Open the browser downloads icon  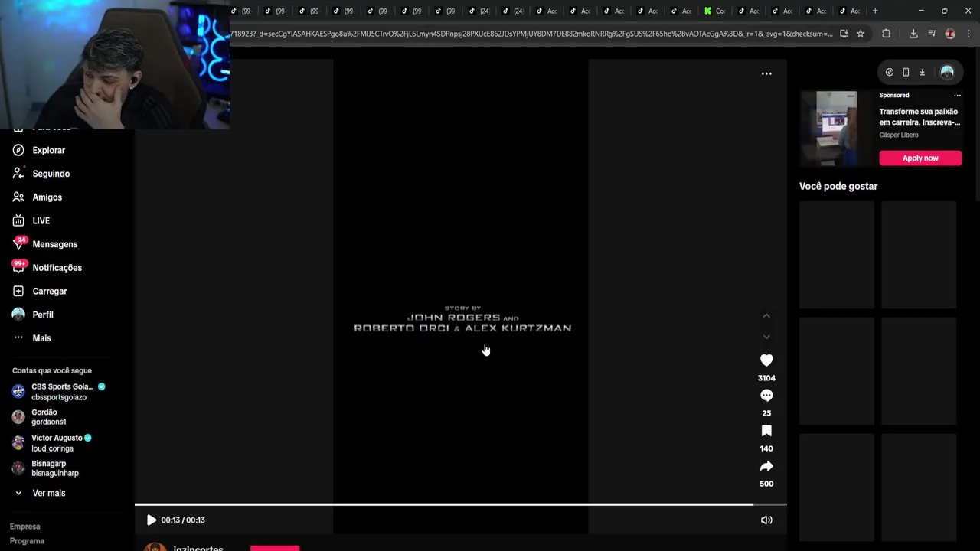913,34
